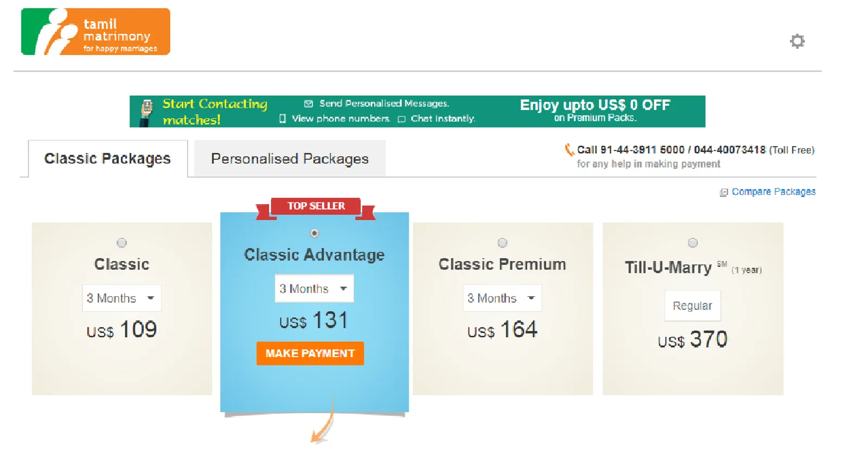Screen dimensions: 868x456
Task: Select the Classic package radio button
Action: 122,243
